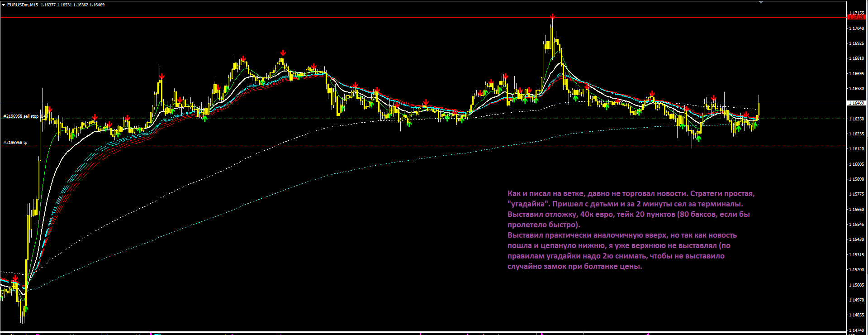The width and height of the screenshot is (868, 335).
Task: Click the 1.15890 price axis label
Action: point(856,179)
